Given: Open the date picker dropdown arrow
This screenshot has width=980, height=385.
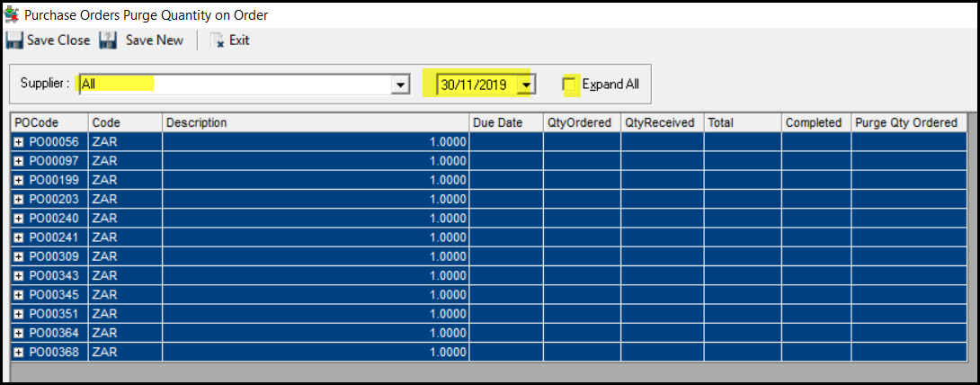Looking at the screenshot, I should tap(527, 85).
